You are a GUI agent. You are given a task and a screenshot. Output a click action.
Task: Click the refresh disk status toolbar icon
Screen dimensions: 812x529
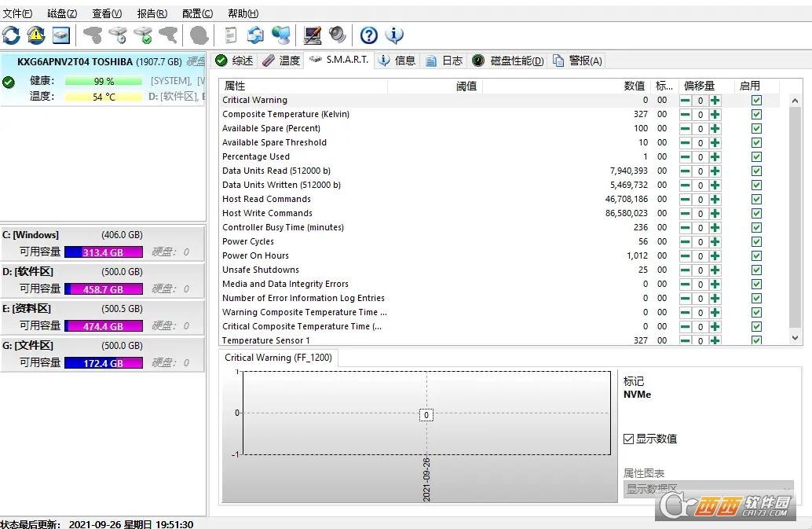click(11, 35)
